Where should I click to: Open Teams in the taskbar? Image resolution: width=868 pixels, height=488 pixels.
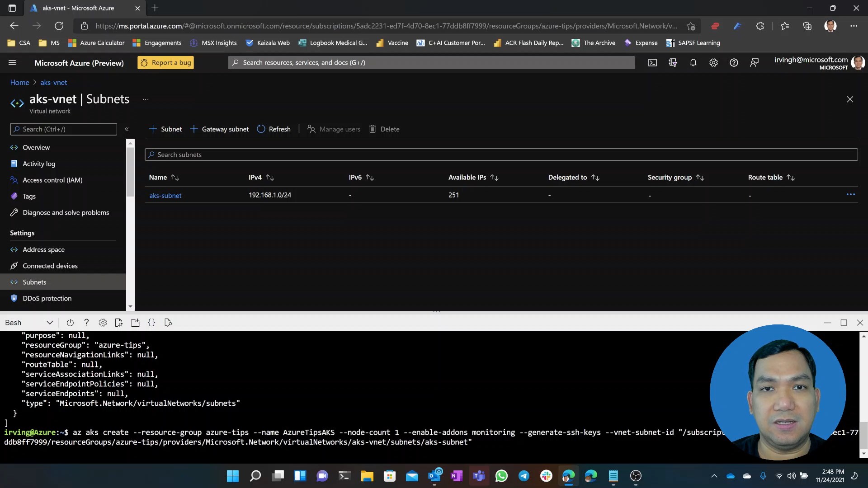479,476
